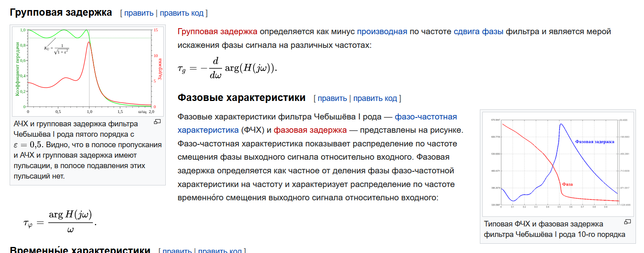Enlarge the ФЧХ and phase delay figure
644x253 pixels.
pos(627,222)
